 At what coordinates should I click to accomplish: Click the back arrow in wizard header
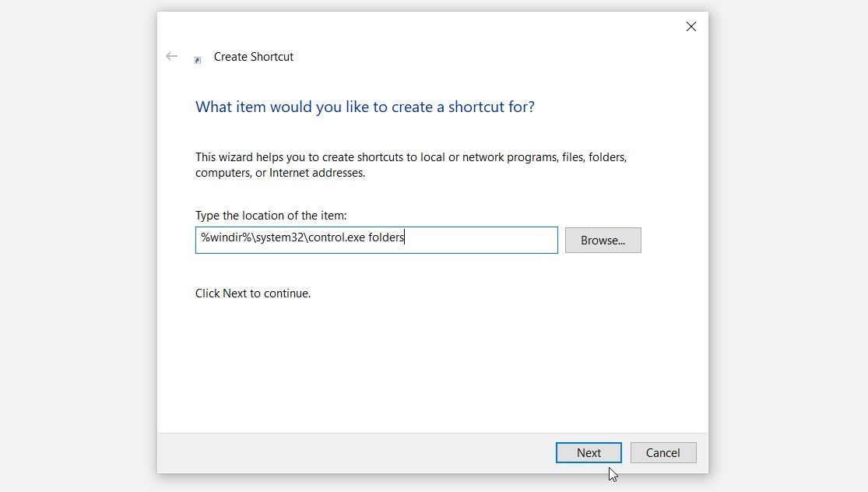coord(171,56)
